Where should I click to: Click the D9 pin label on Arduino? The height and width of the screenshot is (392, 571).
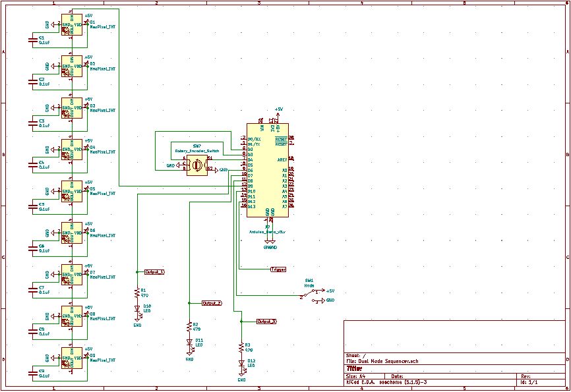[x=250, y=186]
